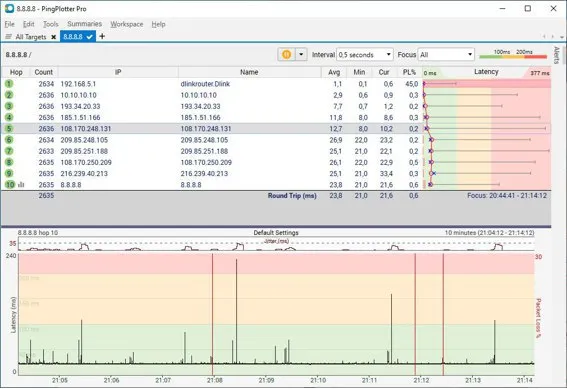
Task: Open the Workspace menu
Action: [127, 24]
